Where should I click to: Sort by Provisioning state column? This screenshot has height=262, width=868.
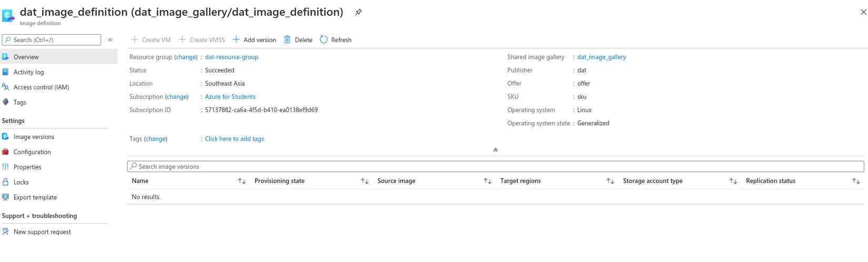(365, 181)
